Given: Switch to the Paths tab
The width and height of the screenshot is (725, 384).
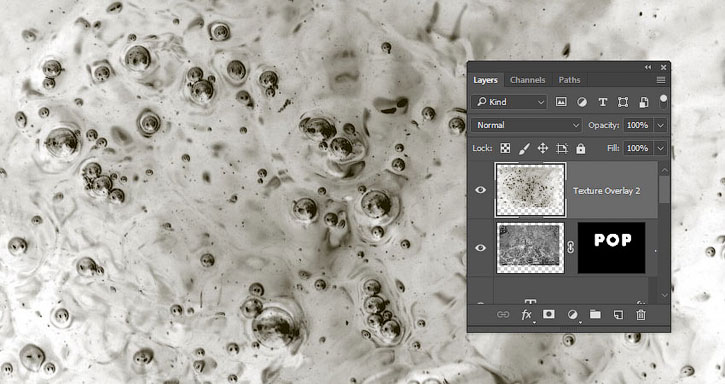Looking at the screenshot, I should tap(569, 80).
